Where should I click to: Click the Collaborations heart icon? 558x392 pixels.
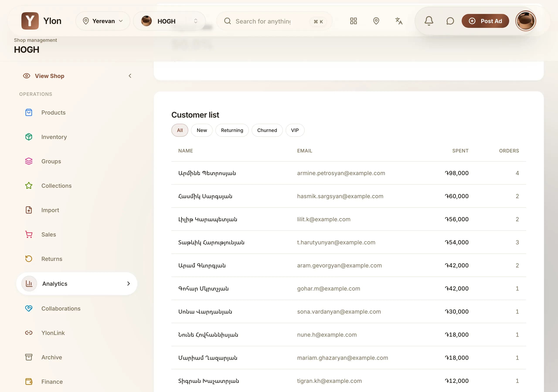click(x=29, y=308)
